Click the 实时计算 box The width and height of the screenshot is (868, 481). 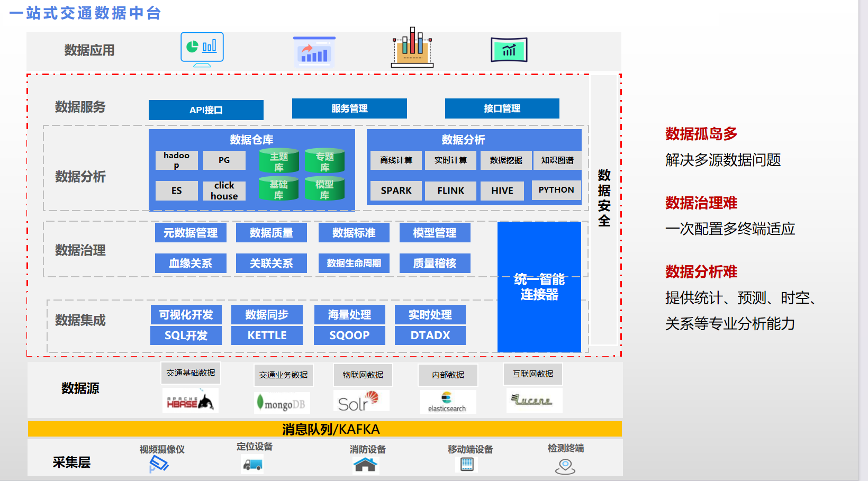pos(450,160)
